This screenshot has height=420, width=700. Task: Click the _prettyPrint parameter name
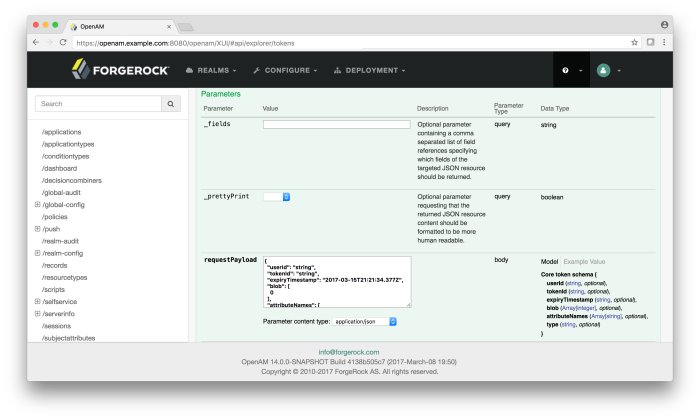point(226,196)
